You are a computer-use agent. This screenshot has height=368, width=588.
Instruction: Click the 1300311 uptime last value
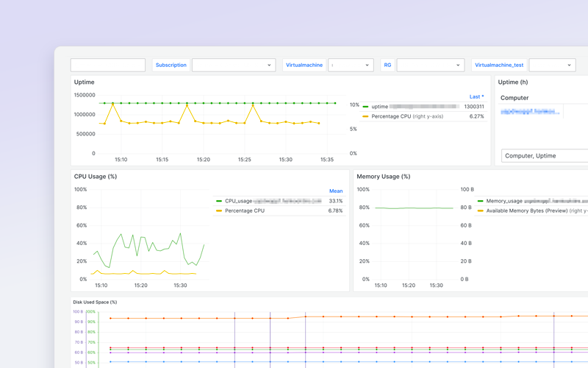[x=474, y=107]
